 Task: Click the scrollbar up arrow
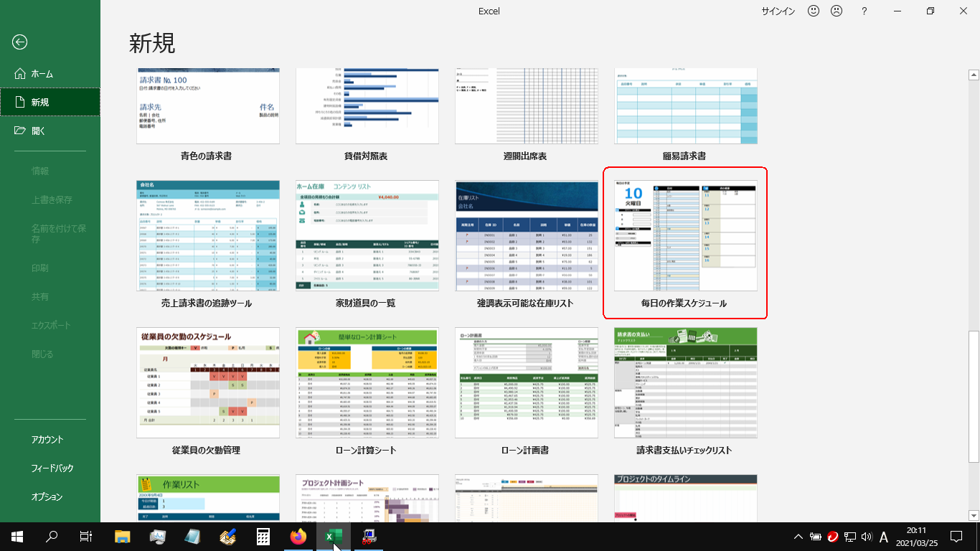pos(974,74)
